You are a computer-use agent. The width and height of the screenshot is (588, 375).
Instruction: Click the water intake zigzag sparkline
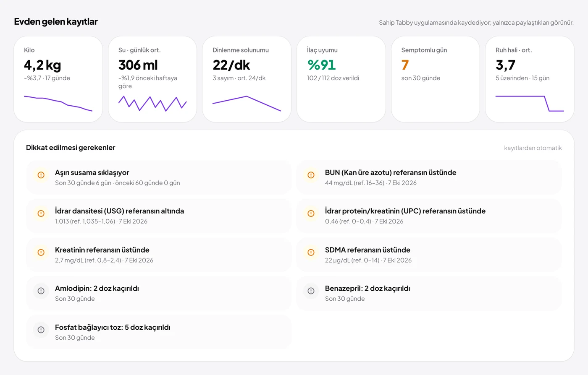pyautogui.click(x=152, y=104)
